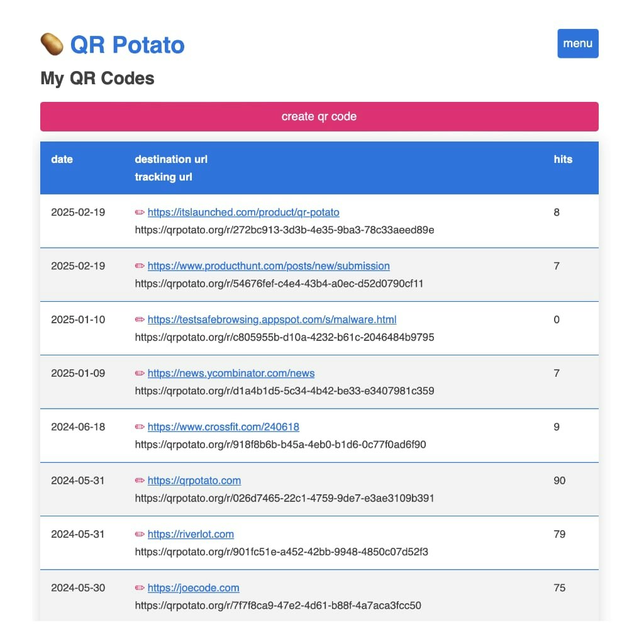644x644 pixels.
Task: Click the create qr code button
Action: pyautogui.click(x=319, y=116)
